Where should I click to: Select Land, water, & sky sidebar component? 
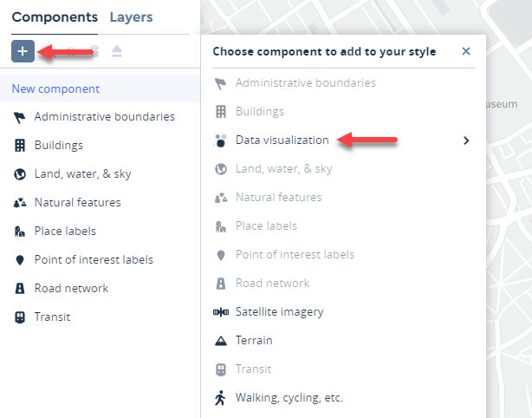(x=82, y=174)
